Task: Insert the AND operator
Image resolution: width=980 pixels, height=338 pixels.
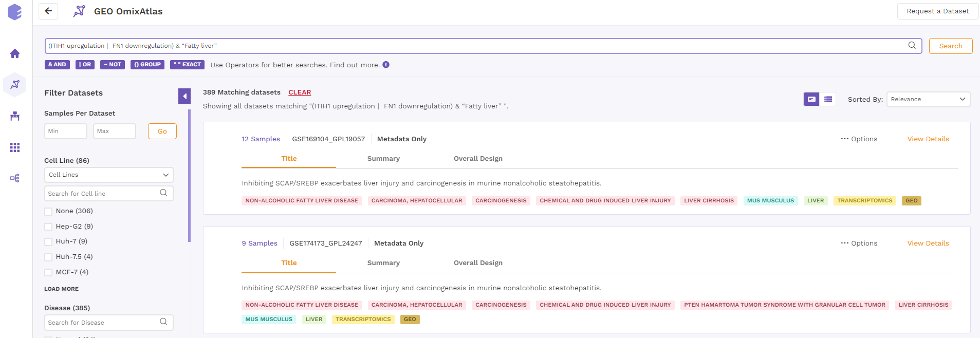Action: [x=57, y=65]
